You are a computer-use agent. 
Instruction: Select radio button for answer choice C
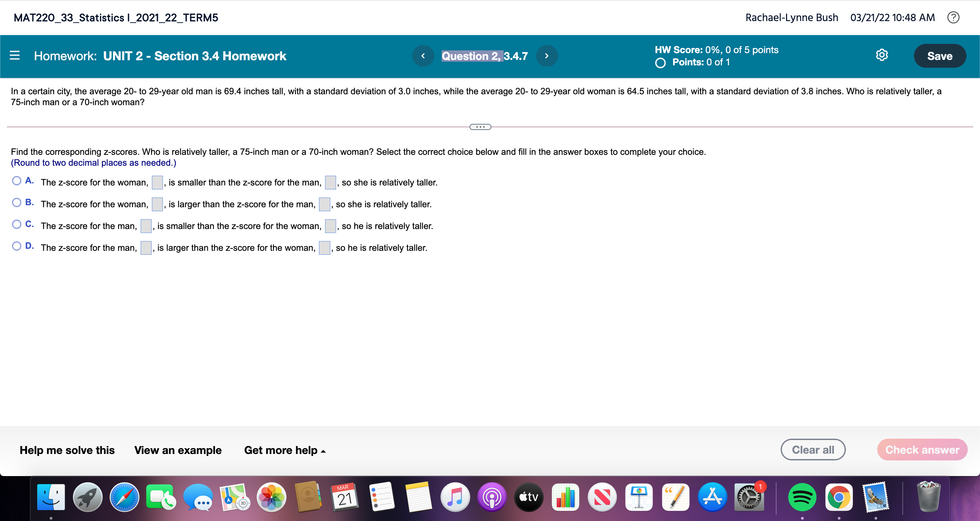[16, 224]
